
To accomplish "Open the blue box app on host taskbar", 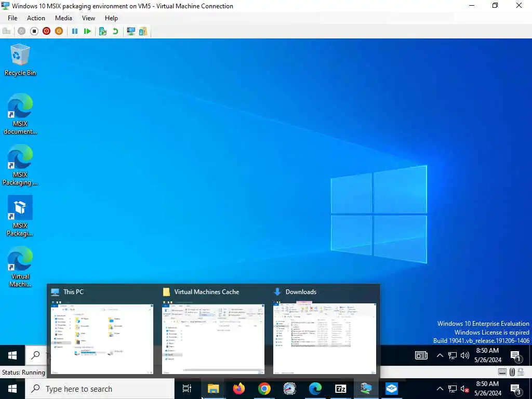I will [x=392, y=389].
